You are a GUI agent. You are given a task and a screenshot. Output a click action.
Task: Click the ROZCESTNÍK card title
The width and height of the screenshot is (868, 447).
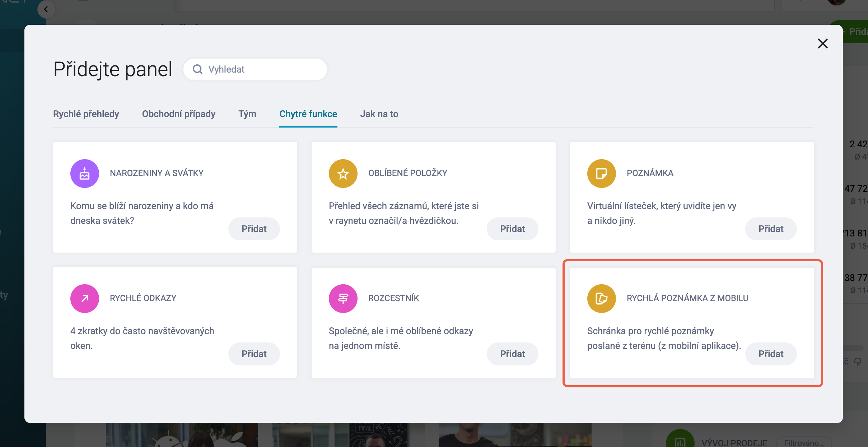393,298
